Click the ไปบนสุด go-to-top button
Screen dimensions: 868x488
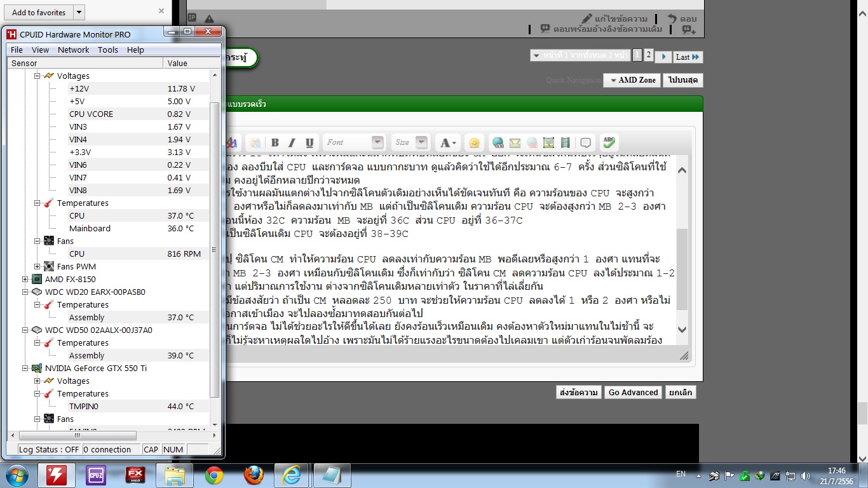[x=683, y=80]
